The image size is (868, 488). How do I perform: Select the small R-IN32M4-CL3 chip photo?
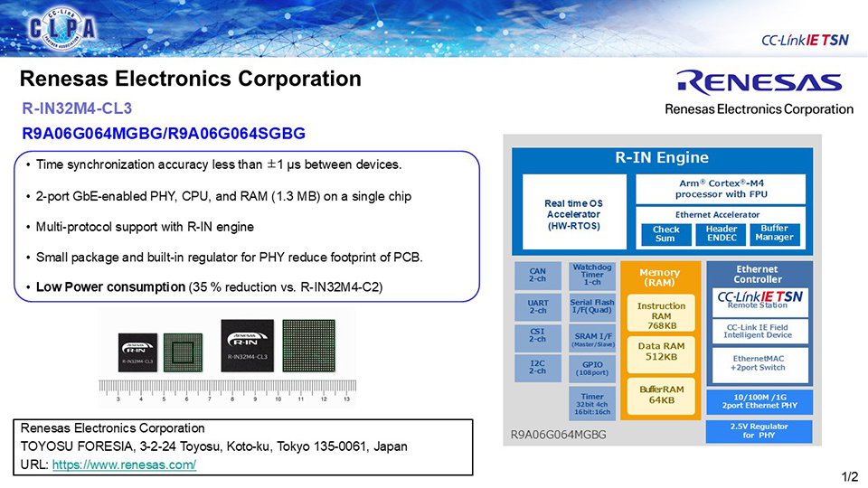[x=137, y=352]
